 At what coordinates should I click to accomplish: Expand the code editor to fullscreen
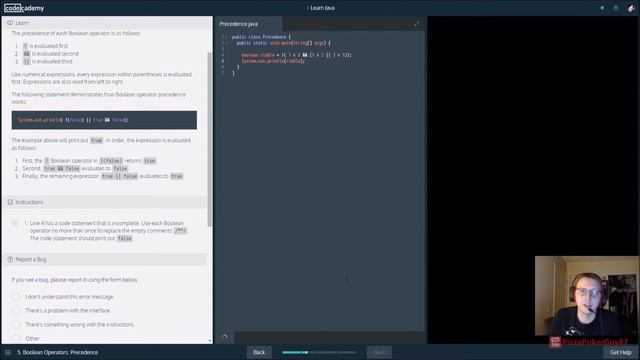pyautogui.click(x=417, y=24)
